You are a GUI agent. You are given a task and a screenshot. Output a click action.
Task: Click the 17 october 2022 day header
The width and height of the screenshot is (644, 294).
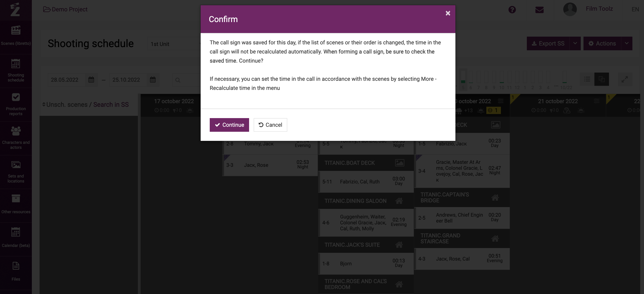coord(174,101)
